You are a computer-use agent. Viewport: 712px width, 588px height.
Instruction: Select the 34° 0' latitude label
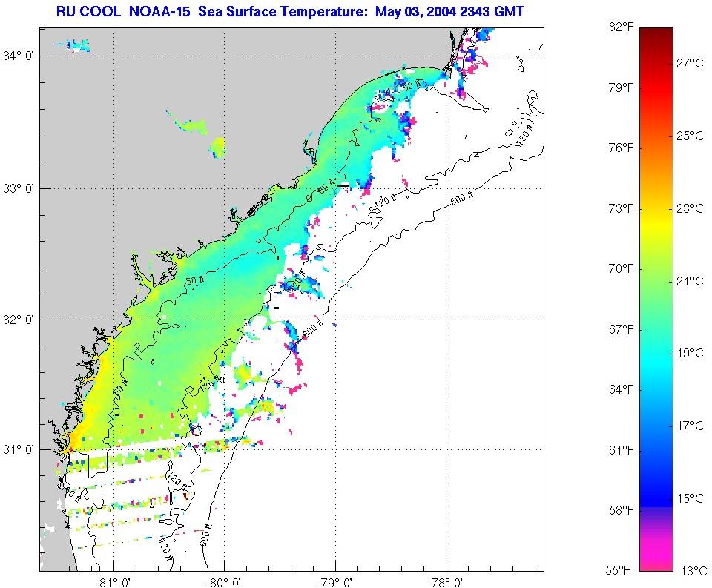click(19, 56)
